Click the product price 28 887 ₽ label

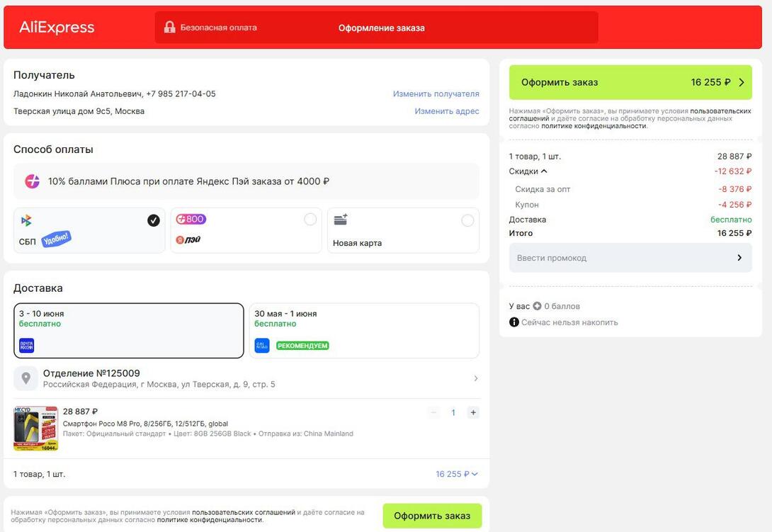coord(80,412)
